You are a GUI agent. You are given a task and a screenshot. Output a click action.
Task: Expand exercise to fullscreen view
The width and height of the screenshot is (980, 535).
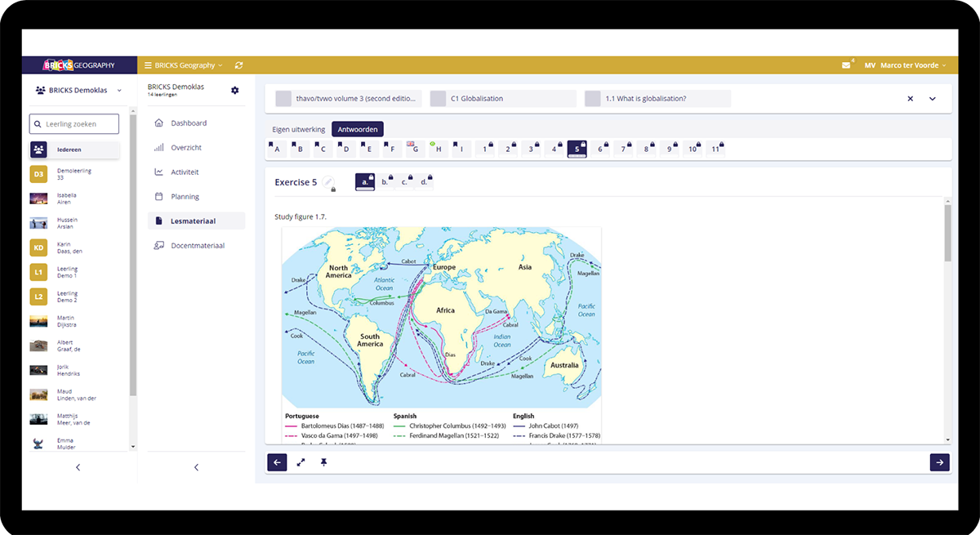coord(301,462)
